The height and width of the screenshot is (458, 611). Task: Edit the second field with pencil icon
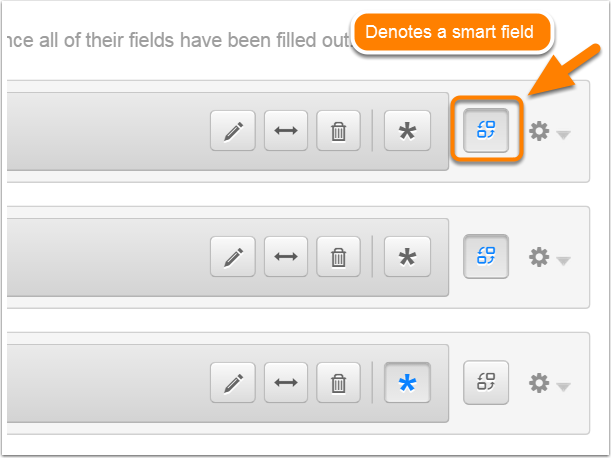coord(233,256)
